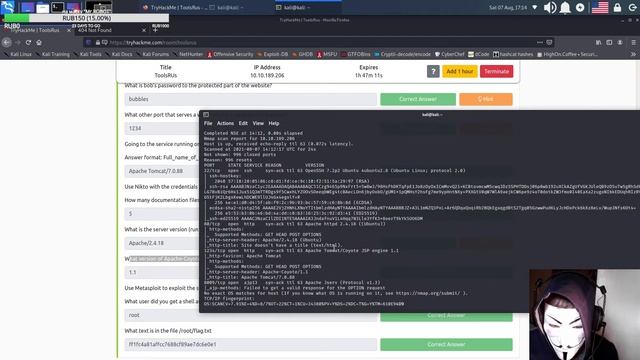Viewport: 640px width, 360px height.
Task: Focus the tryhackme.com URL bar
Action: pos(318,42)
